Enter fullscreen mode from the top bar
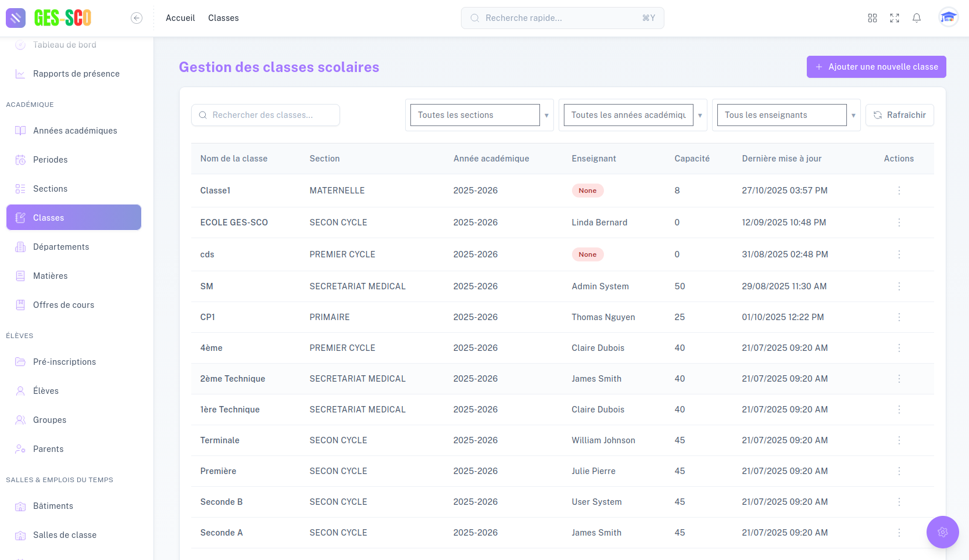The height and width of the screenshot is (560, 969). pyautogui.click(x=895, y=18)
